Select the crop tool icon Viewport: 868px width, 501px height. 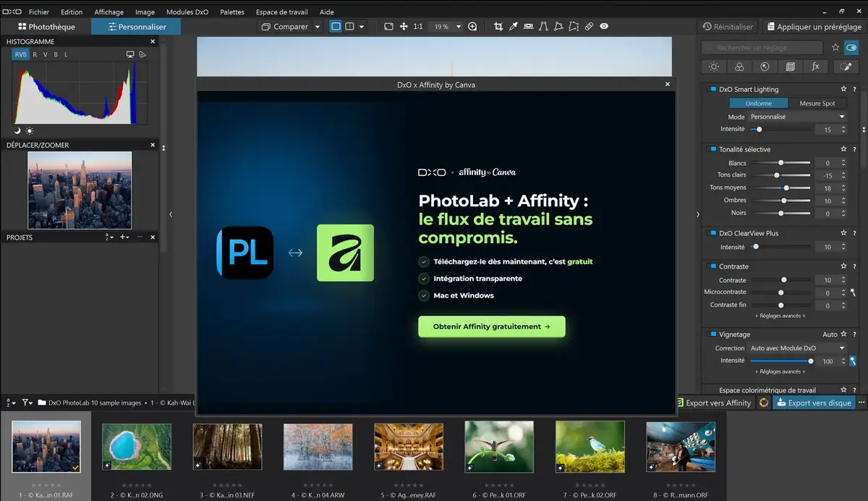click(x=498, y=27)
